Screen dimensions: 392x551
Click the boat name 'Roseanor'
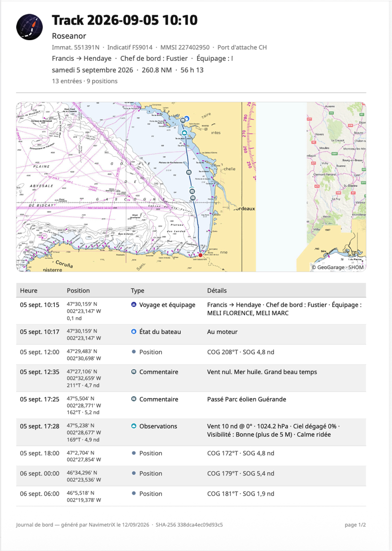pos(69,36)
